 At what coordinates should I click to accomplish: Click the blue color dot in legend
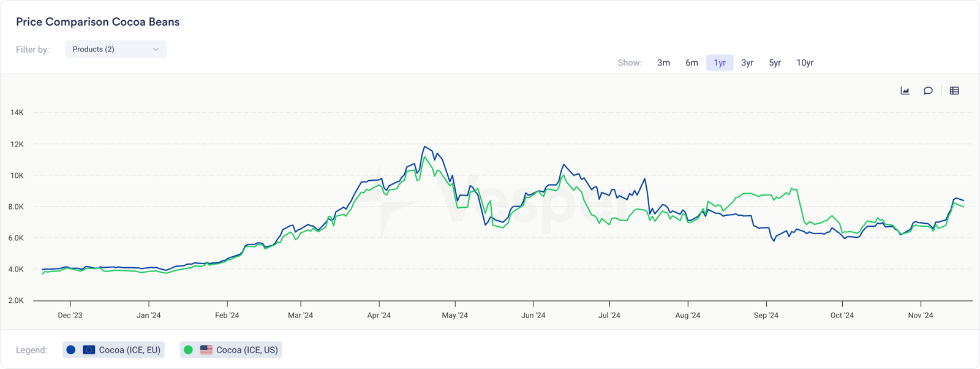pyautogui.click(x=71, y=350)
